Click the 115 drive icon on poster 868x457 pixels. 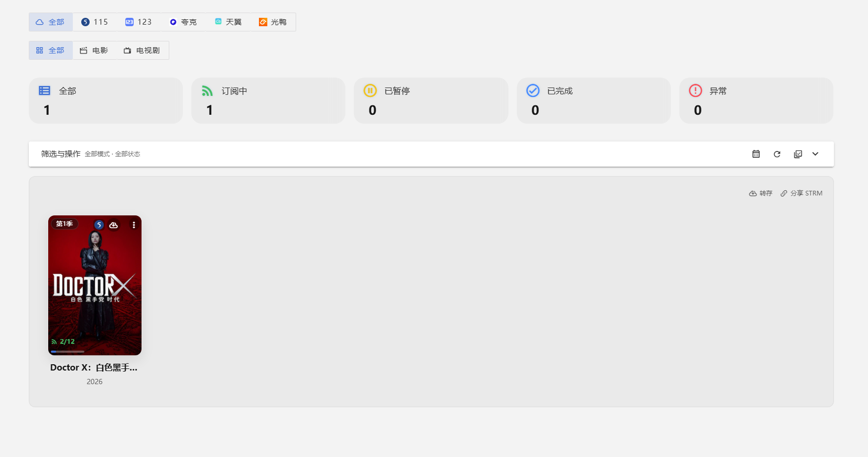(99, 225)
